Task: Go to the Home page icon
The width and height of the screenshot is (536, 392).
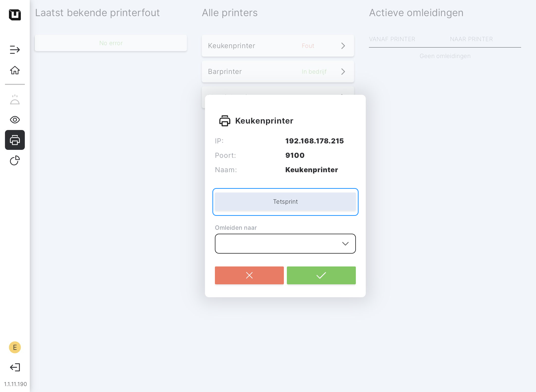Action: click(x=15, y=70)
